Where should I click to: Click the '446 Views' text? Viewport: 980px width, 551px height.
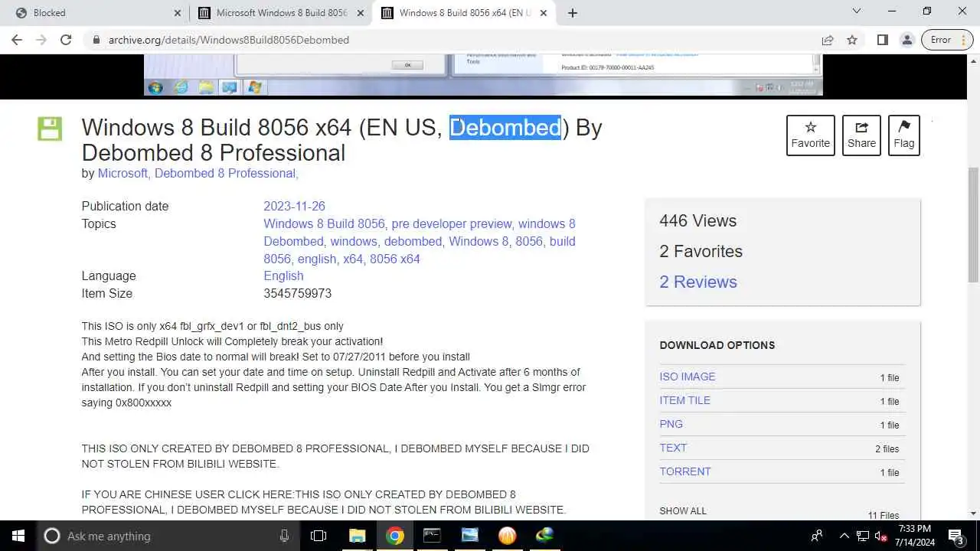click(x=697, y=221)
